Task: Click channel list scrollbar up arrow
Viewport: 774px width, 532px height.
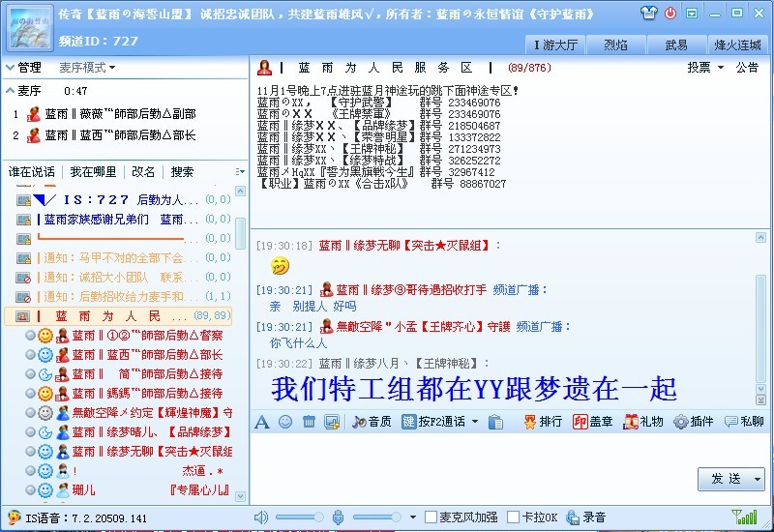Action: click(x=240, y=191)
